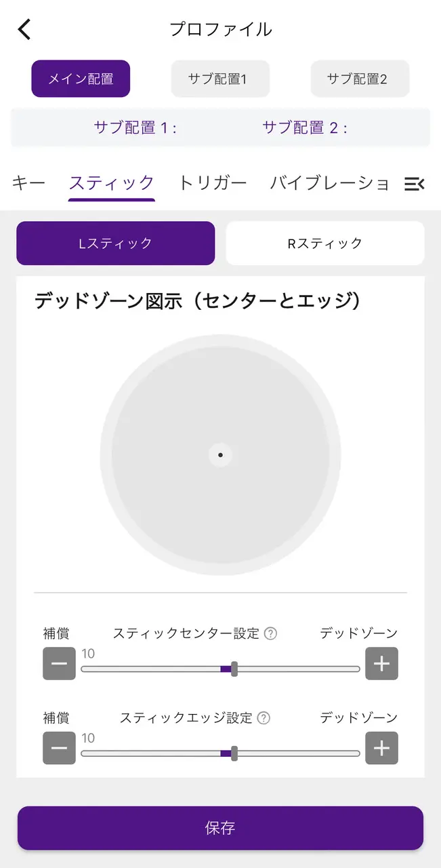
Task: Select the Rスティック button
Action: click(x=324, y=243)
